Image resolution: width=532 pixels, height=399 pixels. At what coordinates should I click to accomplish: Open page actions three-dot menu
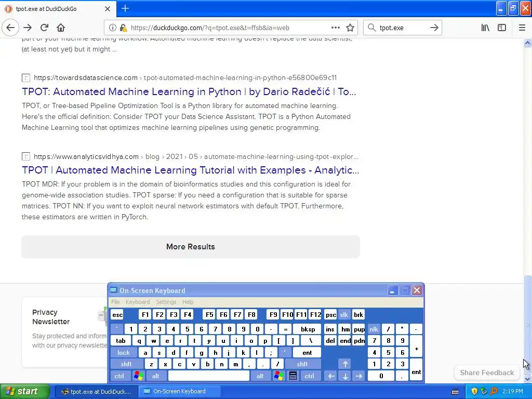(x=335, y=28)
